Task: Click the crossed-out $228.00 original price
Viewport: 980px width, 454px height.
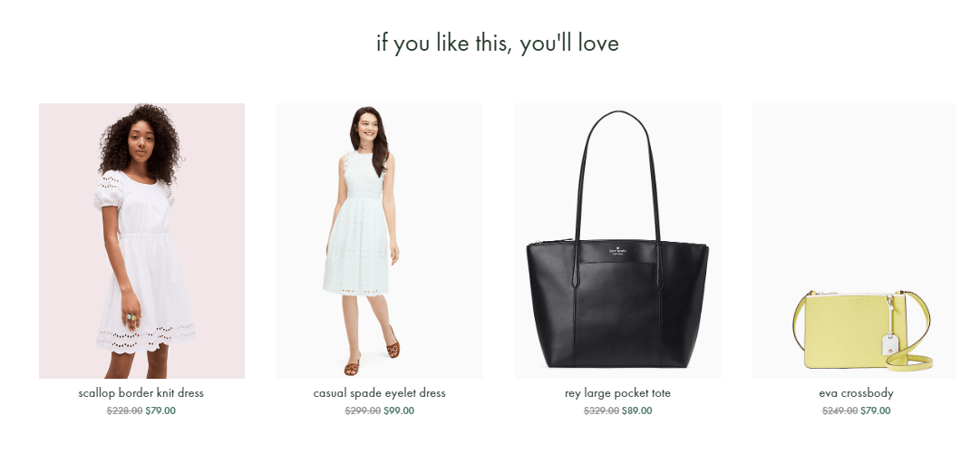Action: pyautogui.click(x=124, y=411)
